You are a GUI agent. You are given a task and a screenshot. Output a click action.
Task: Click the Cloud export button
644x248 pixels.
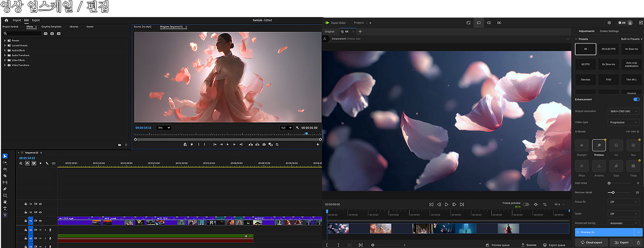592,242
